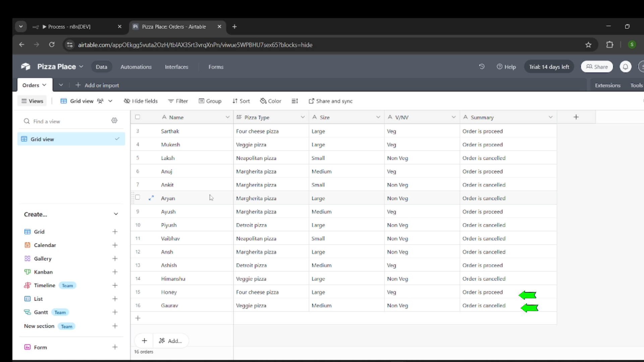Image resolution: width=644 pixels, height=362 pixels.
Task: Open the view configuration gear icon
Action: point(114,121)
